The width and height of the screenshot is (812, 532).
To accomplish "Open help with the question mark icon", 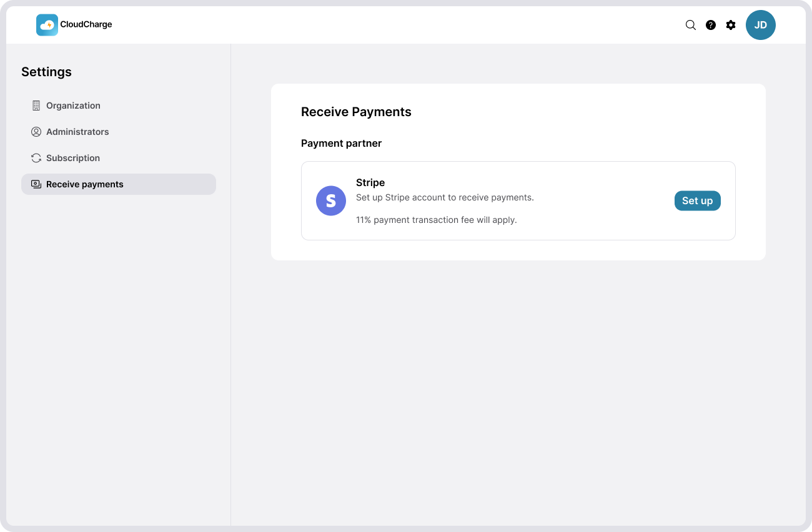I will point(711,25).
